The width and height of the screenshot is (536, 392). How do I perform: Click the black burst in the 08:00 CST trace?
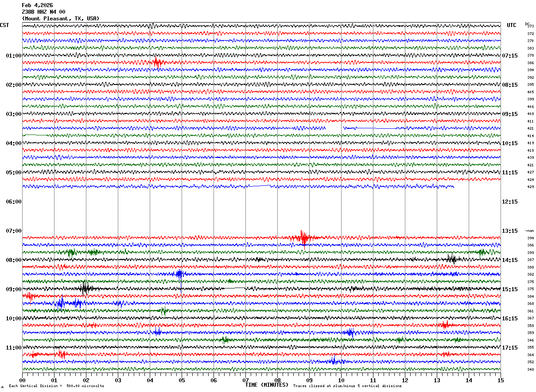(451, 259)
